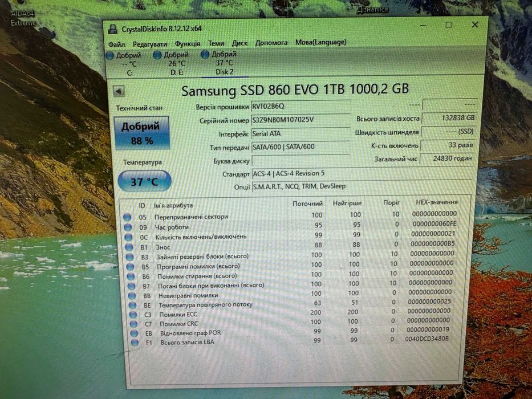Click the Поточний column header
The height and width of the screenshot is (399, 532).
tap(307, 203)
